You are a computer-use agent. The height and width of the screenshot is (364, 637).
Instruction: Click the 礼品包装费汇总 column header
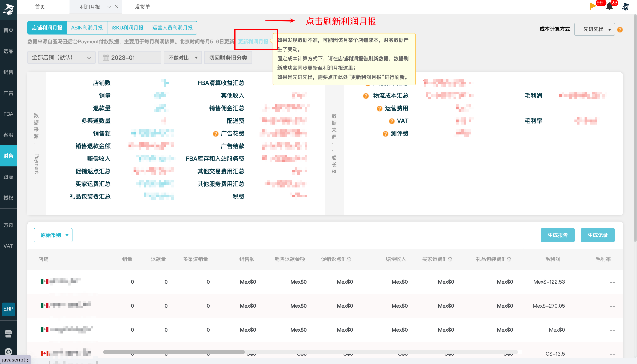[493, 259]
